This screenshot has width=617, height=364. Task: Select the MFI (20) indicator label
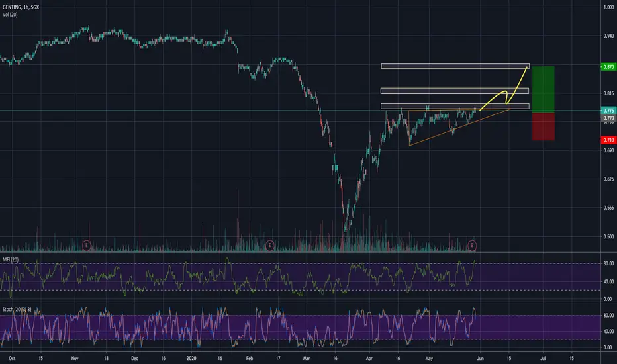11,259
